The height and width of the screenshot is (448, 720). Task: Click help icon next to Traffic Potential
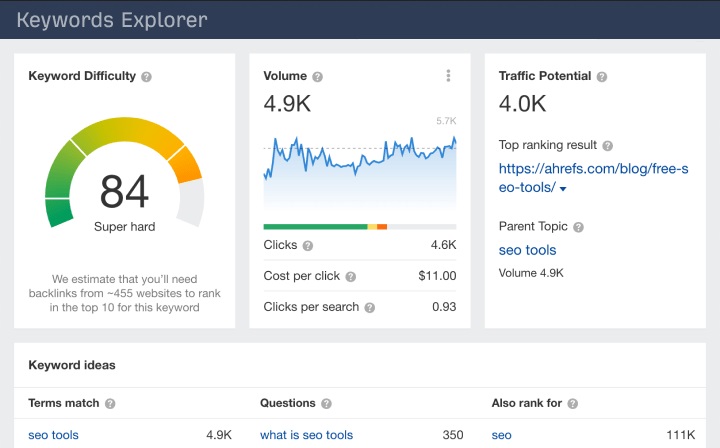tap(602, 77)
